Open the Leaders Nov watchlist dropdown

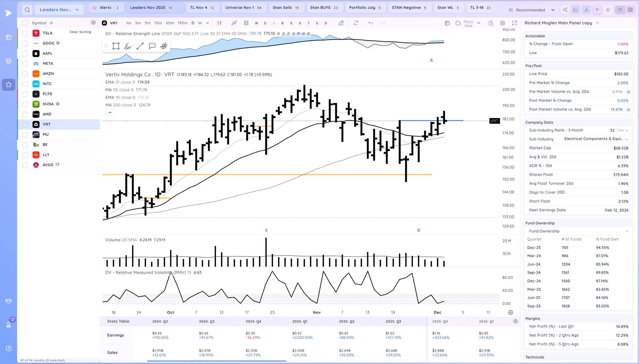59,10
